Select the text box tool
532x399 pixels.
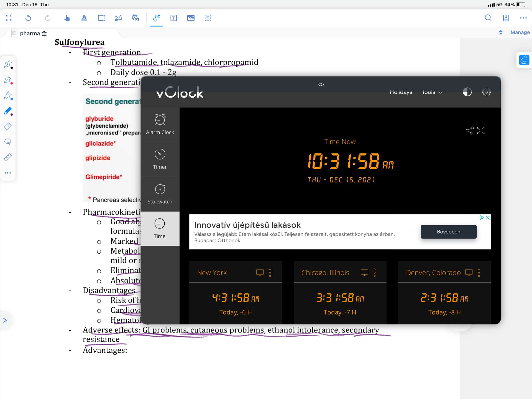pos(174,18)
